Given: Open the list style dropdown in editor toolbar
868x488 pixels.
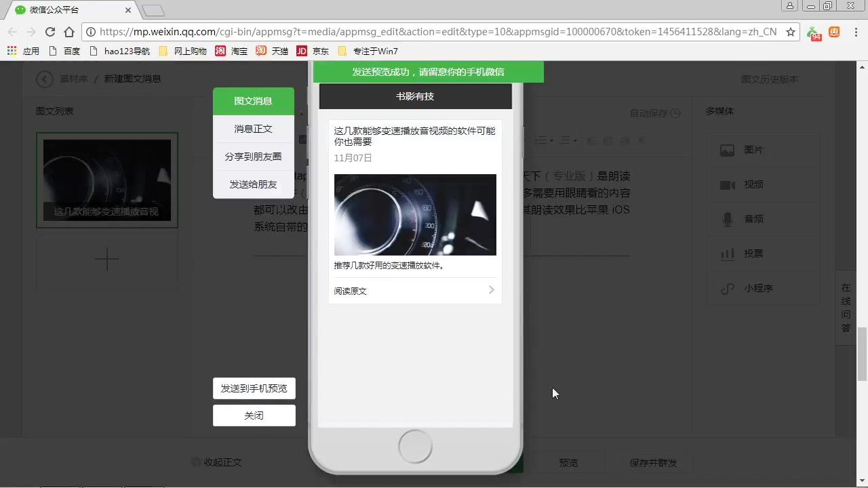Looking at the screenshot, I should [545, 140].
